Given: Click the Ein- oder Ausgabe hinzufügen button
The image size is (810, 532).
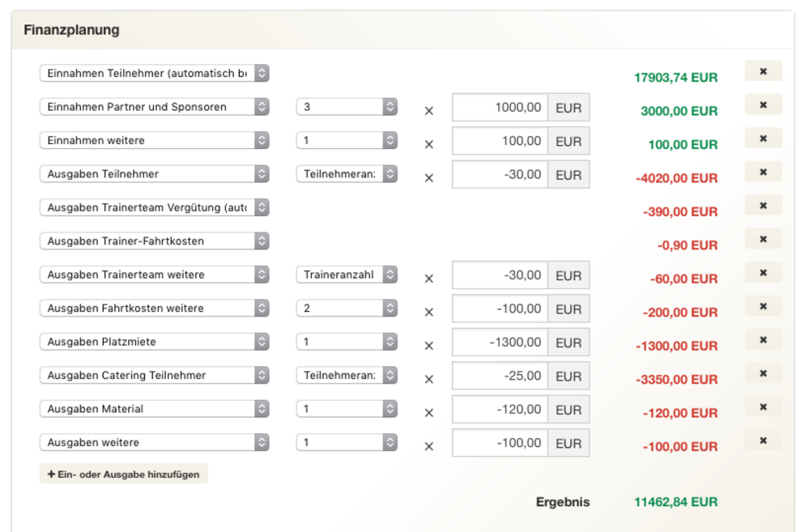Looking at the screenshot, I should tap(124, 475).
